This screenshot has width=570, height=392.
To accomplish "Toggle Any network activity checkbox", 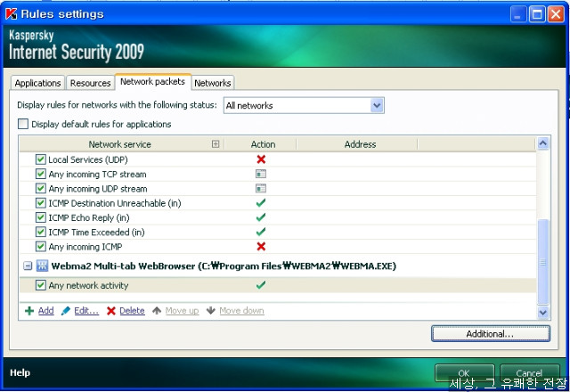I will tap(41, 285).
